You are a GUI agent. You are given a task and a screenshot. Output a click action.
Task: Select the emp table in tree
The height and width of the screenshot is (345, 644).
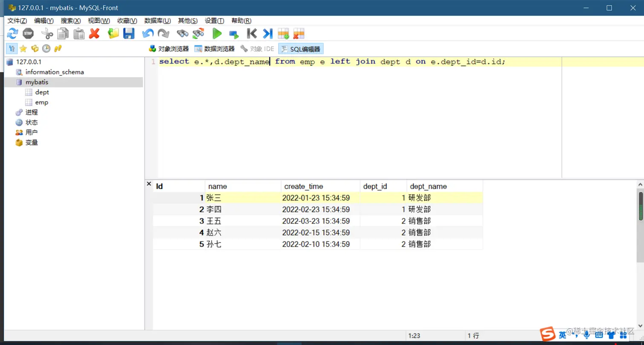[41, 102]
